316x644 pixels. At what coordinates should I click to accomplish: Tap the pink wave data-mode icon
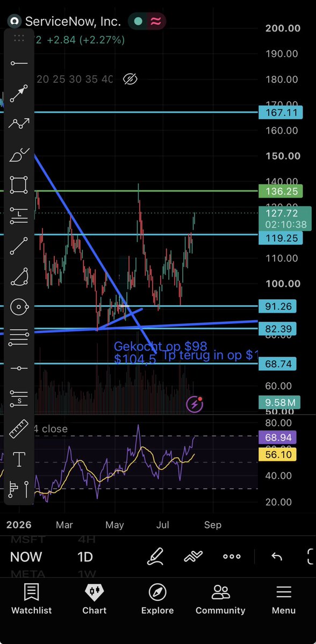tap(156, 21)
